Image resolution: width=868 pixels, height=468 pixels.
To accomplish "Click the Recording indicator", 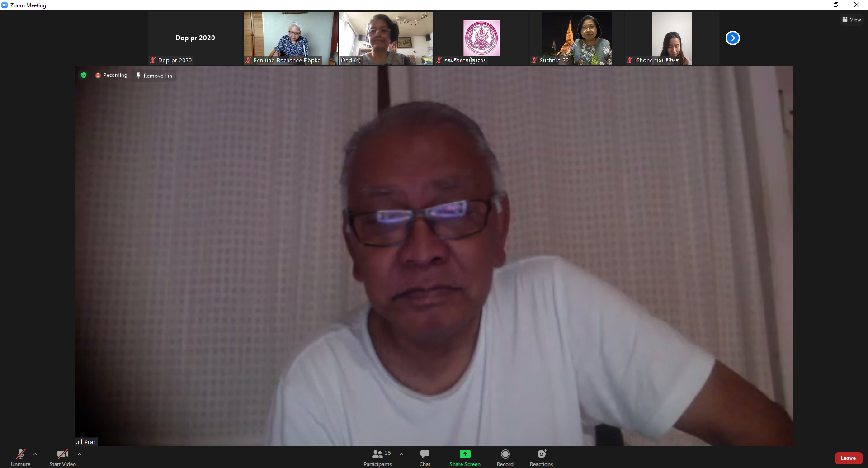I will coord(111,75).
